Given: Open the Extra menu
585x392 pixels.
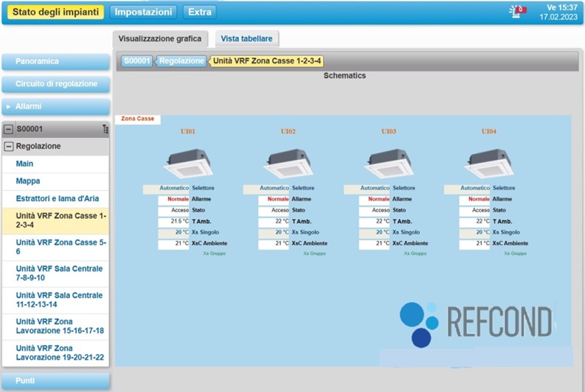Looking at the screenshot, I should [x=198, y=12].
